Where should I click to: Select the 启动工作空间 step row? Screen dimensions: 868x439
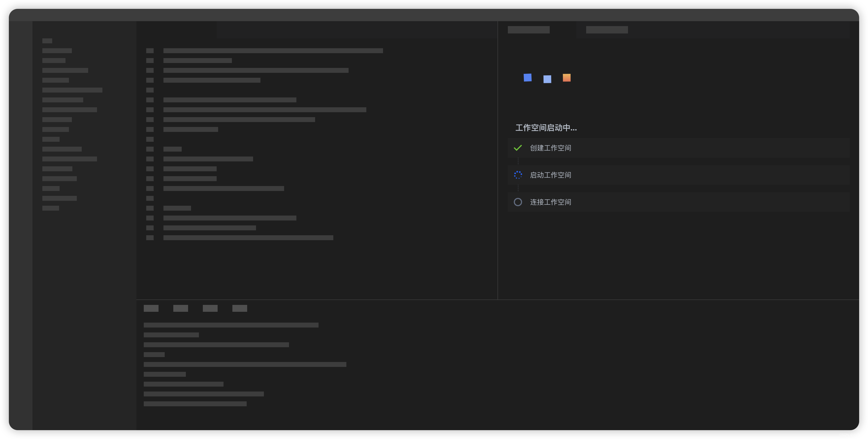click(x=679, y=175)
